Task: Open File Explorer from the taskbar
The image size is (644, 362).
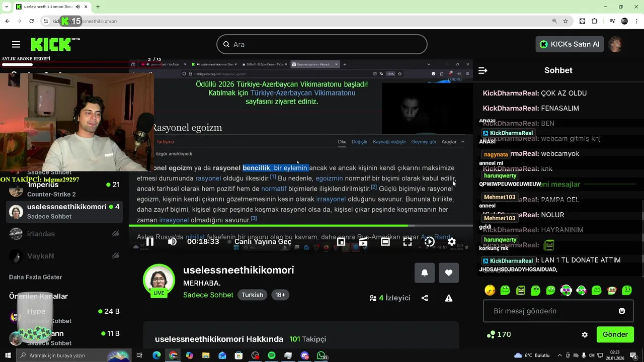Action: 206,355
